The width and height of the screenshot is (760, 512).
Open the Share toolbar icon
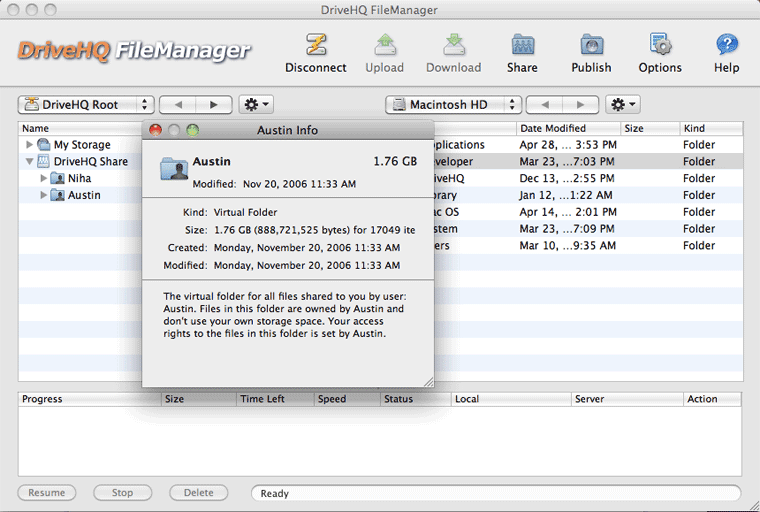(x=522, y=45)
